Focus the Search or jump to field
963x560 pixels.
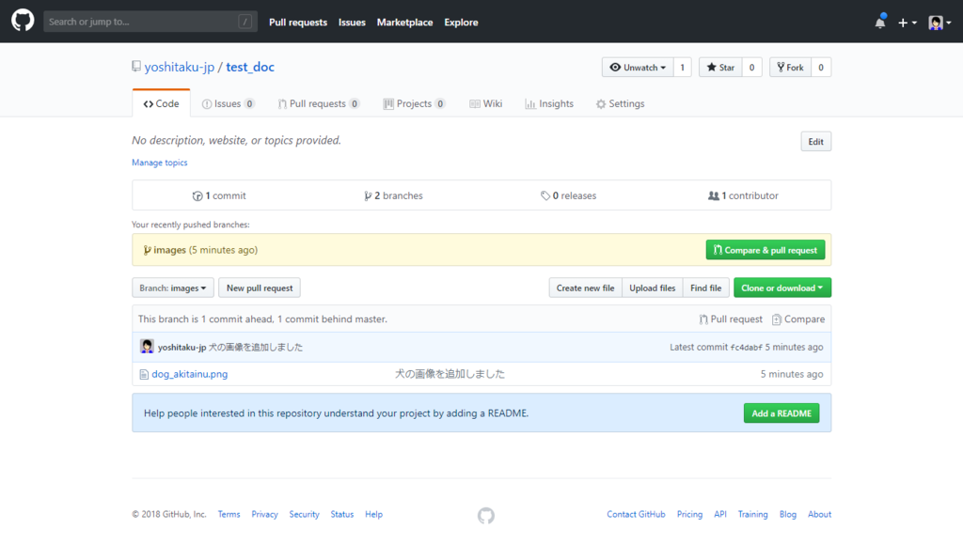click(150, 22)
